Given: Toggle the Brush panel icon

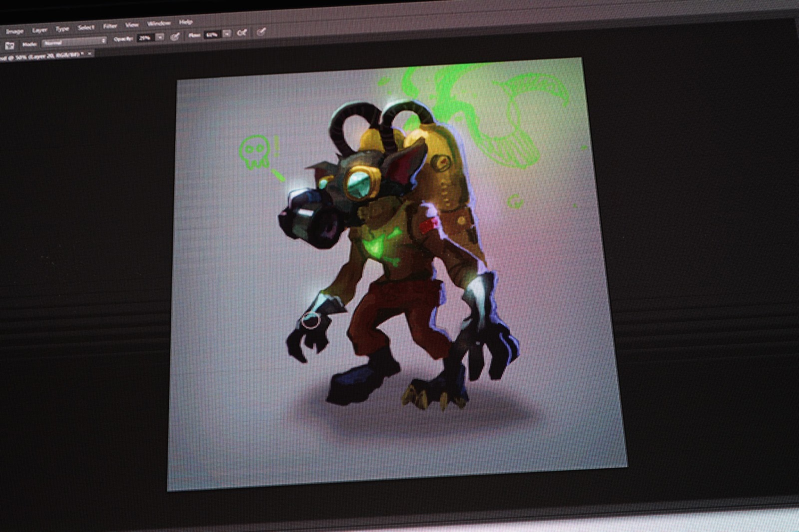Looking at the screenshot, I should pyautogui.click(x=9, y=45).
